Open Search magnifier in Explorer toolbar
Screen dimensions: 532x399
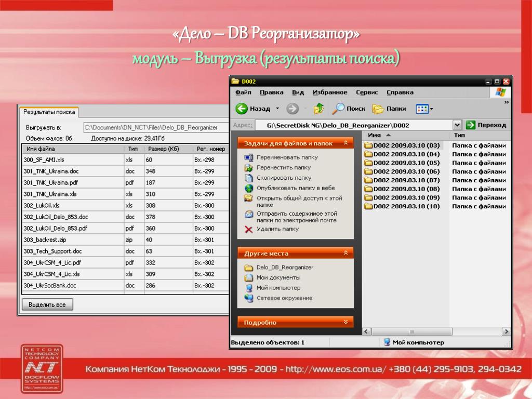click(338, 109)
